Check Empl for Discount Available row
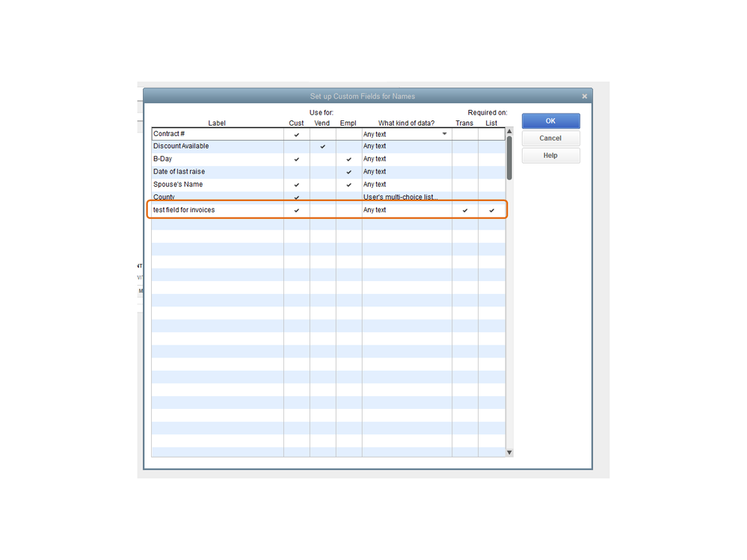 click(x=348, y=147)
